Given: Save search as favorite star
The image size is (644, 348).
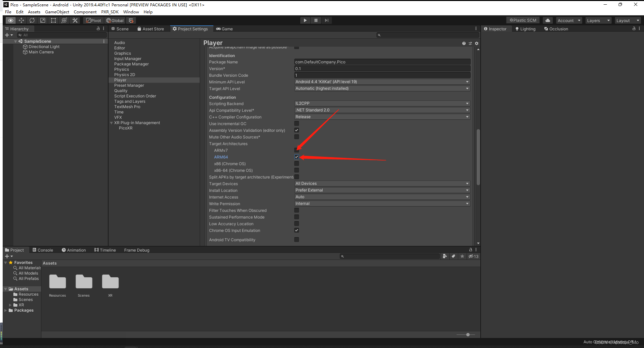Looking at the screenshot, I should (462, 256).
